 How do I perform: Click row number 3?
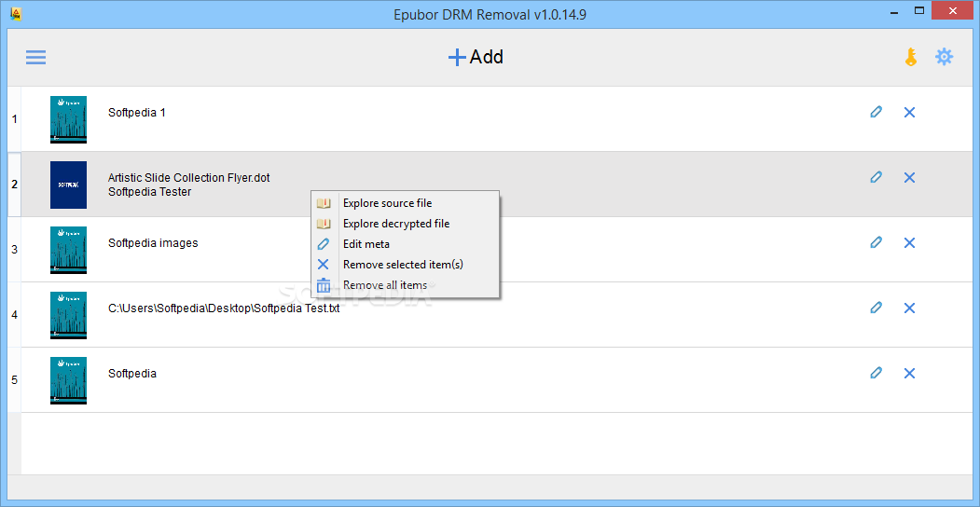click(x=14, y=249)
